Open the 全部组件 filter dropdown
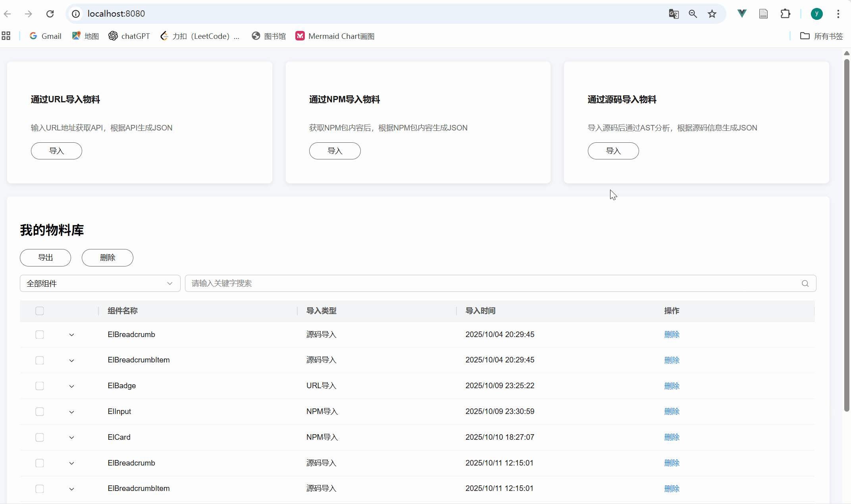851x504 pixels. 100,284
